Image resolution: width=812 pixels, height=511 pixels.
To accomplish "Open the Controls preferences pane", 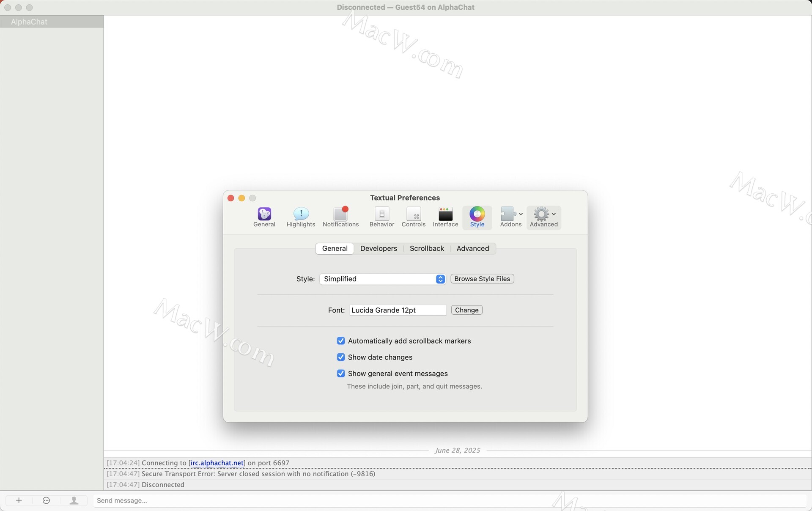I will pos(413,217).
